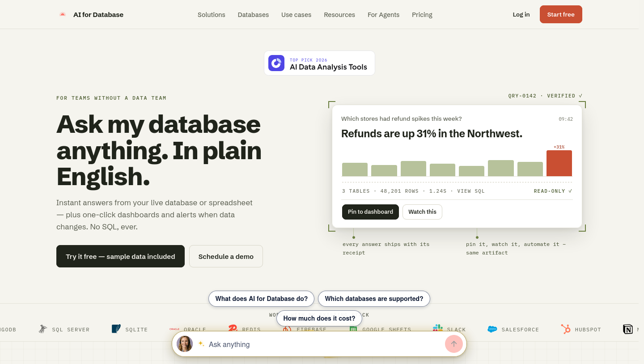
Task: Click the SQLite feather logo icon
Action: pyautogui.click(x=116, y=329)
